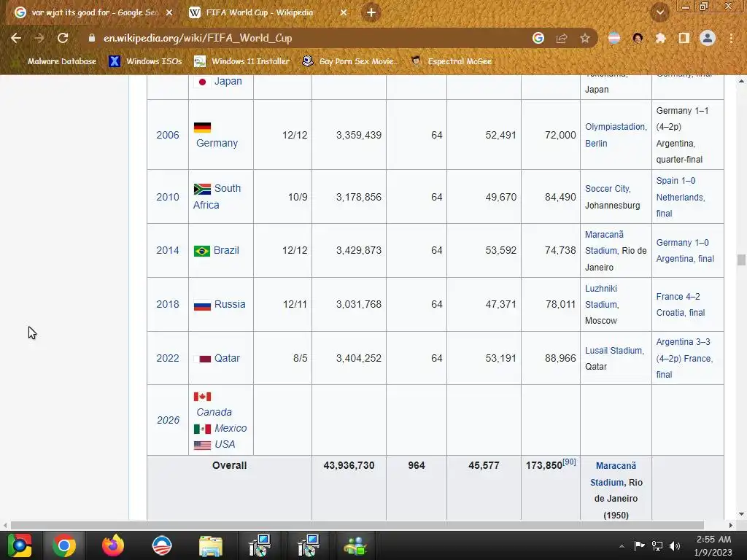Close the Google Search tab
Screen dimensions: 747x560
tap(169, 13)
